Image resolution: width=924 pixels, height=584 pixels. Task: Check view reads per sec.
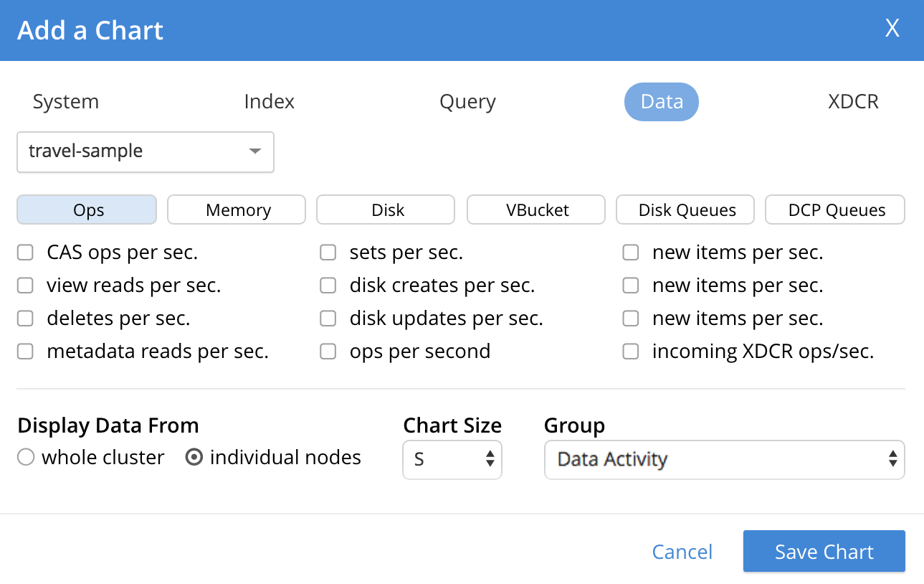coord(26,286)
